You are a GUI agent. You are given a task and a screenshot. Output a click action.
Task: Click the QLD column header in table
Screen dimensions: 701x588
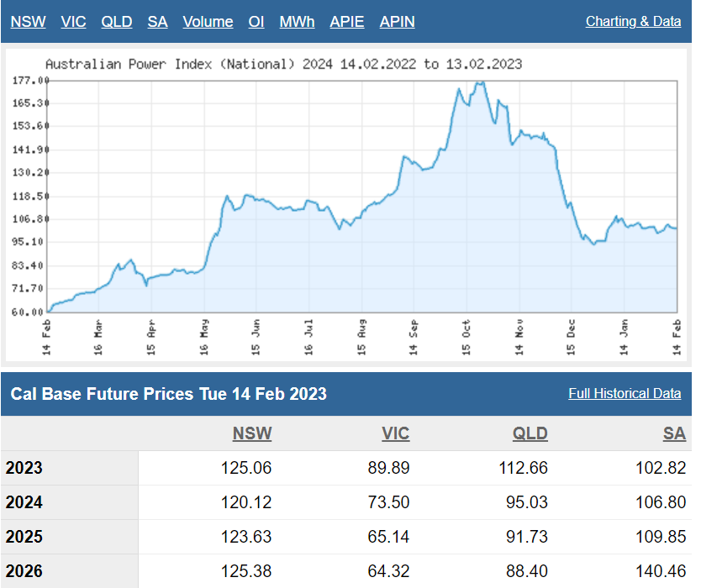coord(530,433)
